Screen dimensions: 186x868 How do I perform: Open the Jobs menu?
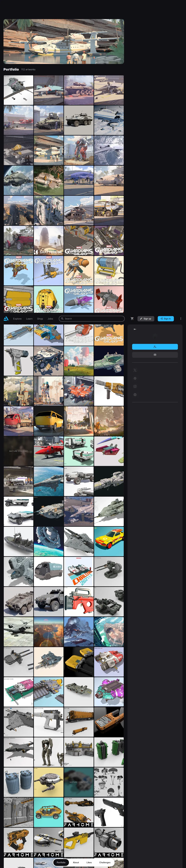[x=50, y=319]
